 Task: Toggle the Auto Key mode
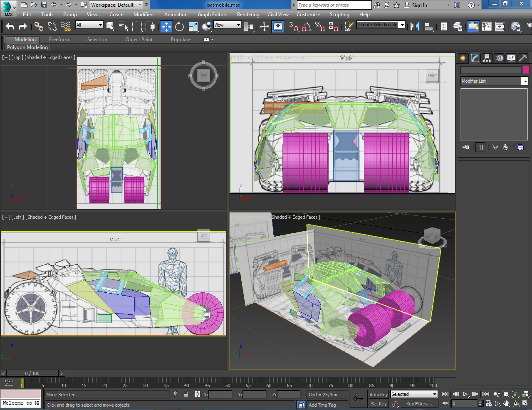(x=379, y=395)
